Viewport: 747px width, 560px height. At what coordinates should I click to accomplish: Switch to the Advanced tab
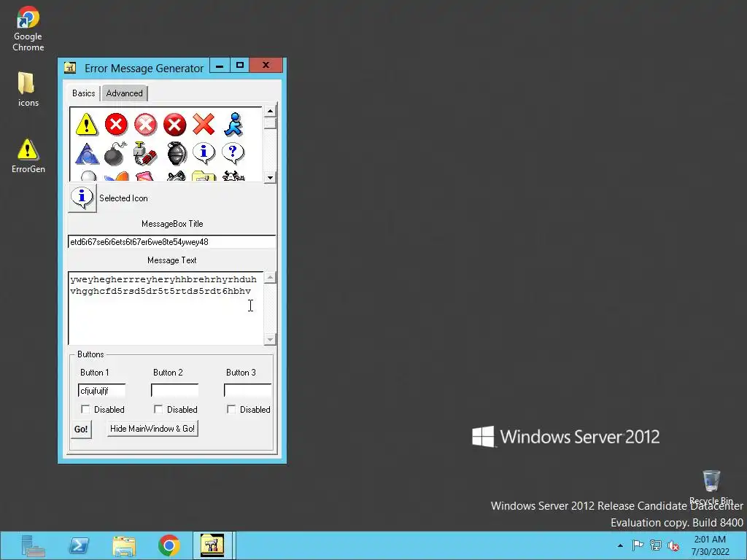point(124,93)
